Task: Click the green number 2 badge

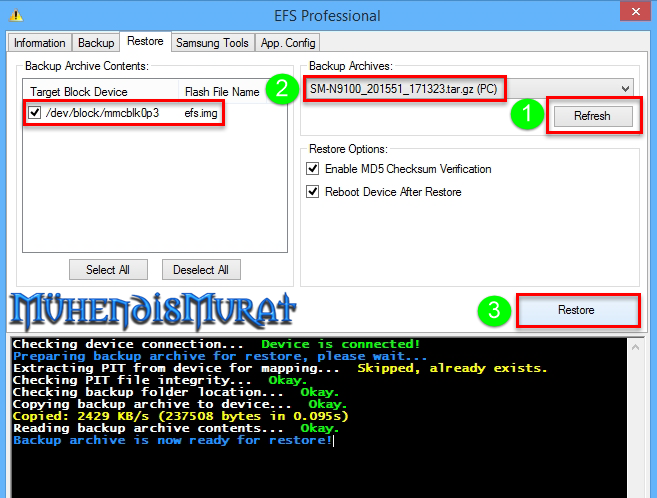Action: (x=284, y=89)
